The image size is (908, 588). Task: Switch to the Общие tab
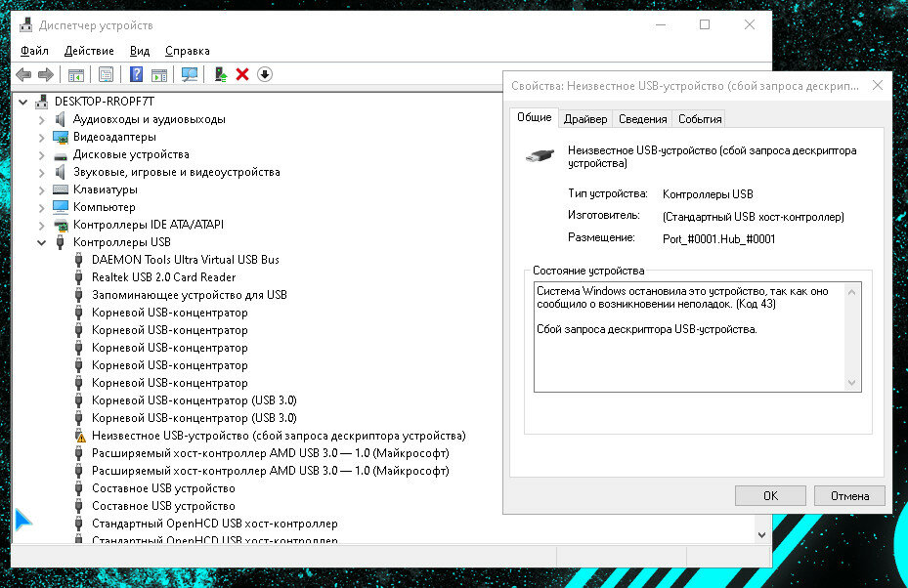tap(534, 117)
